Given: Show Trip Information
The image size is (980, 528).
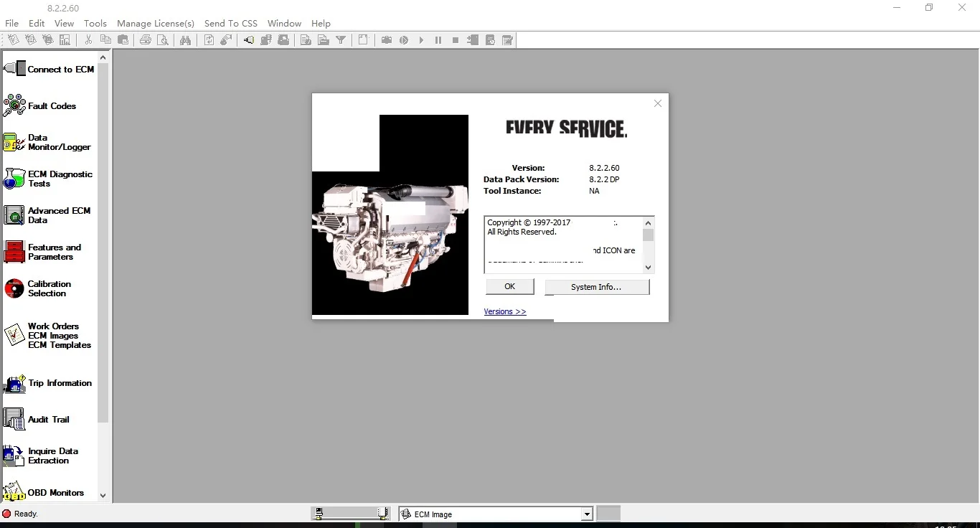Looking at the screenshot, I should [x=48, y=383].
